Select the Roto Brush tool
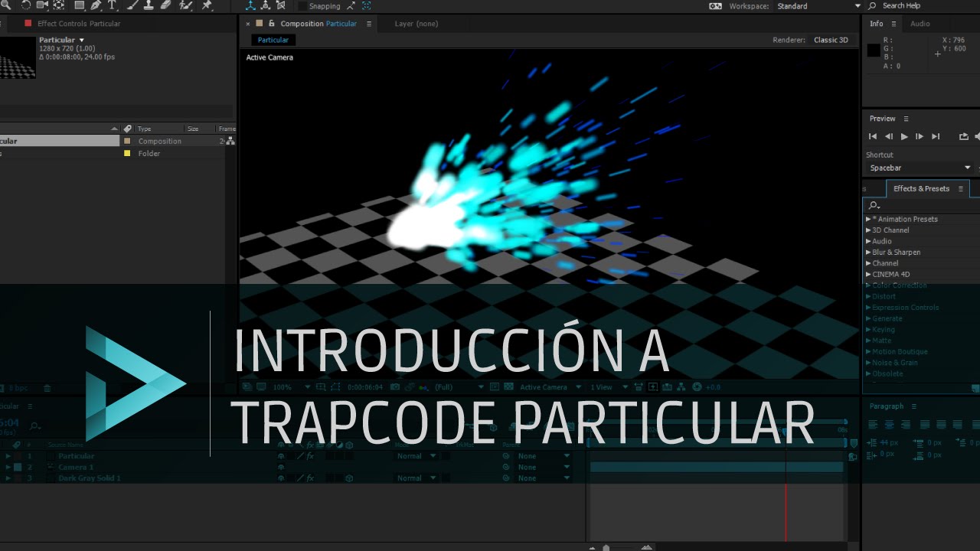Screen dimensions: 980x551 186,5
